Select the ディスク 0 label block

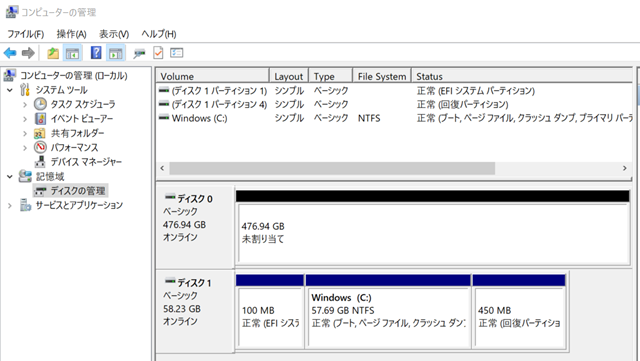point(195,226)
